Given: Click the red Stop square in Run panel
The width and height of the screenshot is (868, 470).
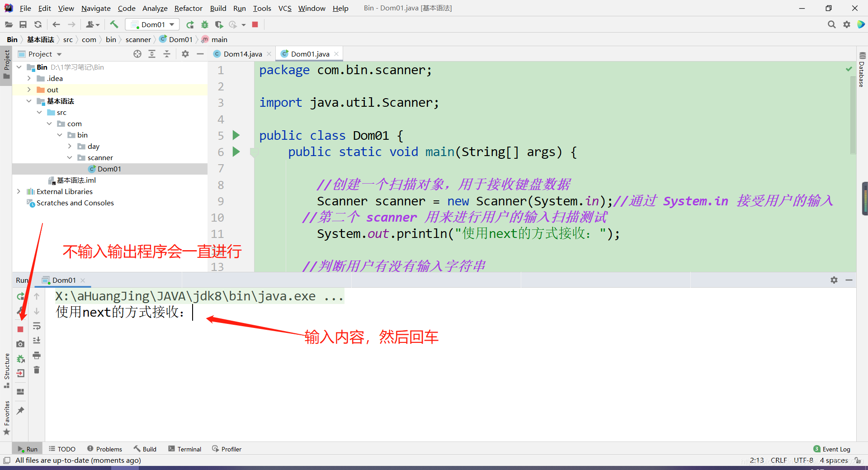Looking at the screenshot, I should (x=20, y=329).
